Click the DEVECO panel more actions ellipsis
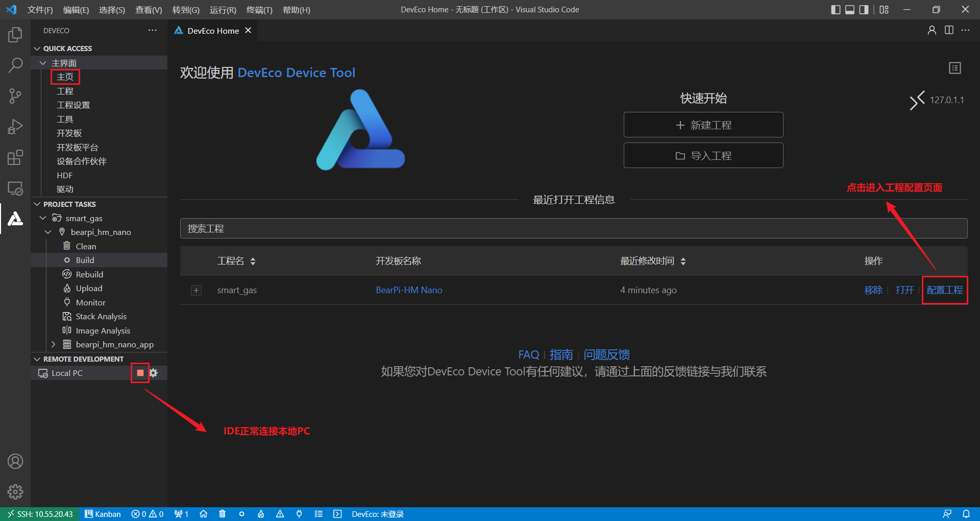Viewport: 980px width, 521px height. click(x=153, y=31)
